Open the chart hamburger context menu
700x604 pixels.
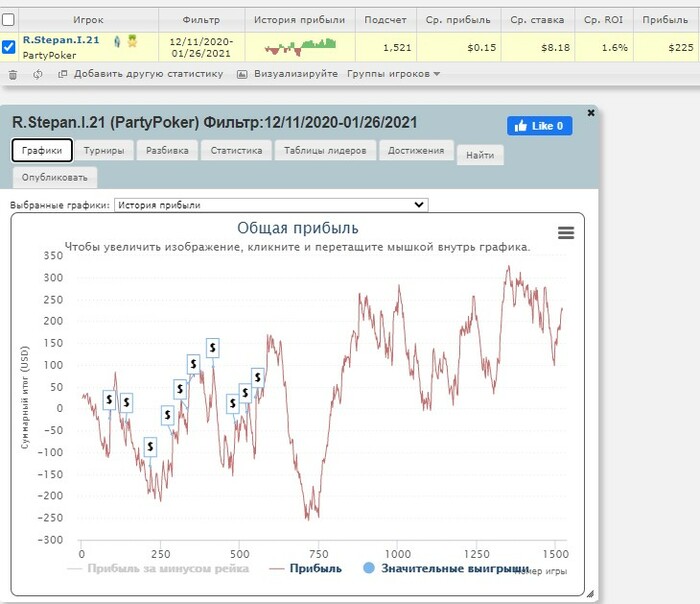pos(566,233)
